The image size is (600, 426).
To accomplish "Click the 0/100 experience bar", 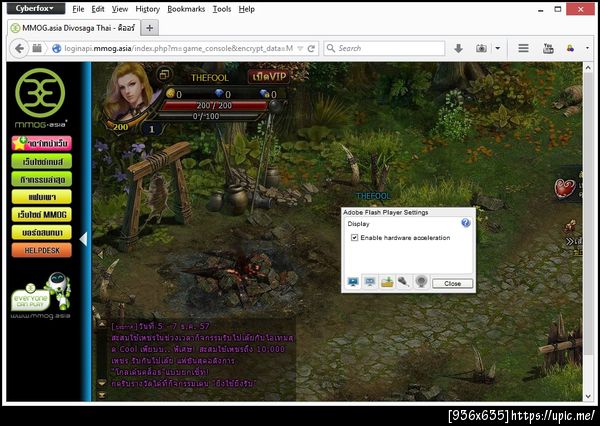I will (207, 116).
